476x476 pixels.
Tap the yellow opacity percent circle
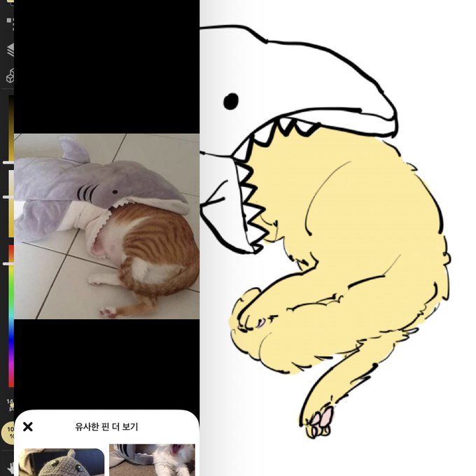(x=8, y=433)
